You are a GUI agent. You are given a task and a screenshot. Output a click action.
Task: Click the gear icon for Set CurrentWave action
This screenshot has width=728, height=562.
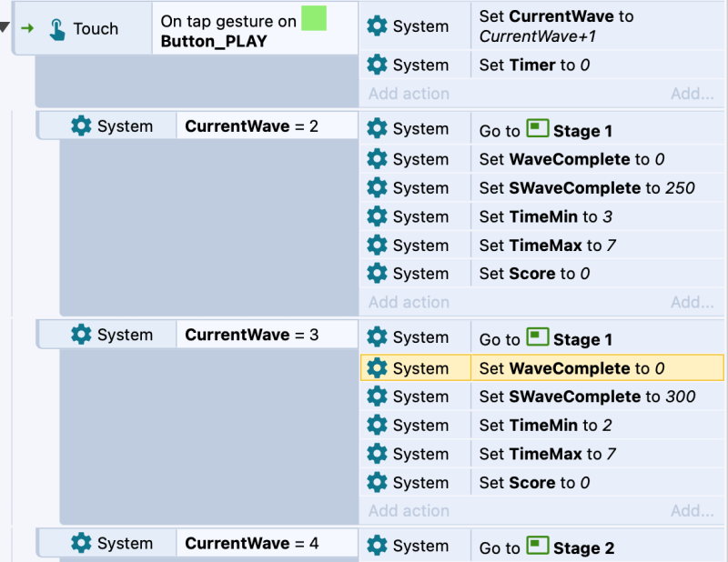click(x=377, y=26)
